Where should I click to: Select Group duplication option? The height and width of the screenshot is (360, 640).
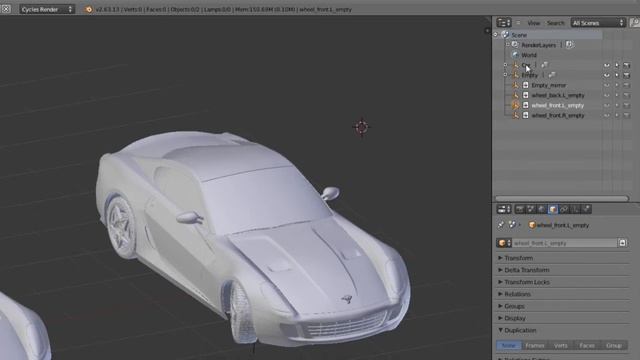click(613, 345)
